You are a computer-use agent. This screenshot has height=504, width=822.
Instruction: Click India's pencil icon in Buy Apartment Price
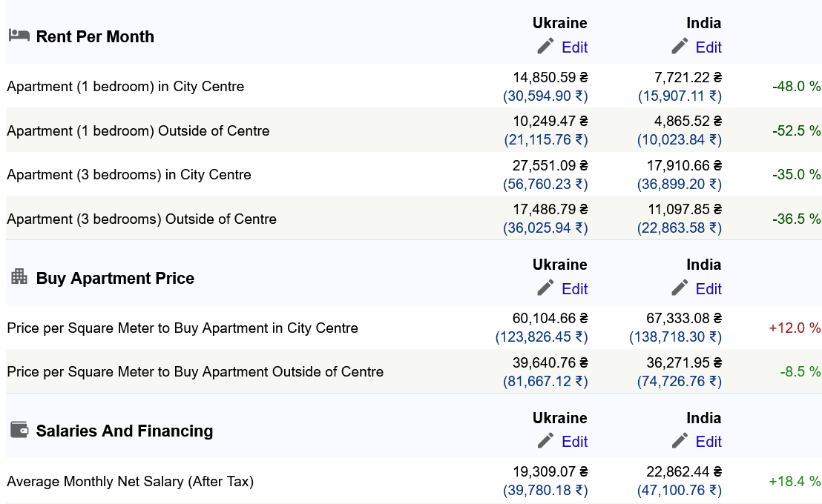(680, 288)
